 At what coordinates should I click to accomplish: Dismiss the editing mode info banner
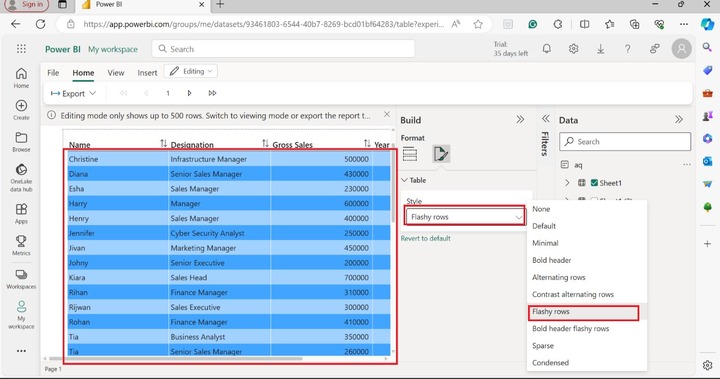(x=387, y=114)
